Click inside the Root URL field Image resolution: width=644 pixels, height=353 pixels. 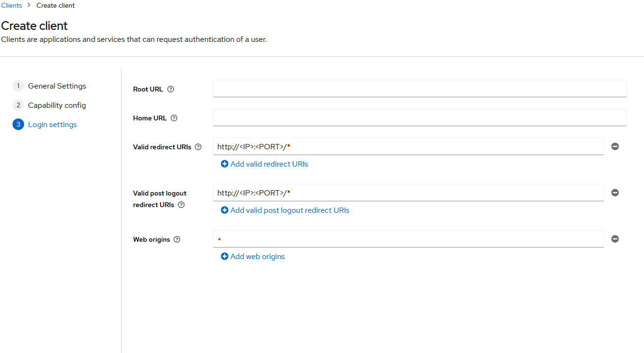[x=419, y=88]
